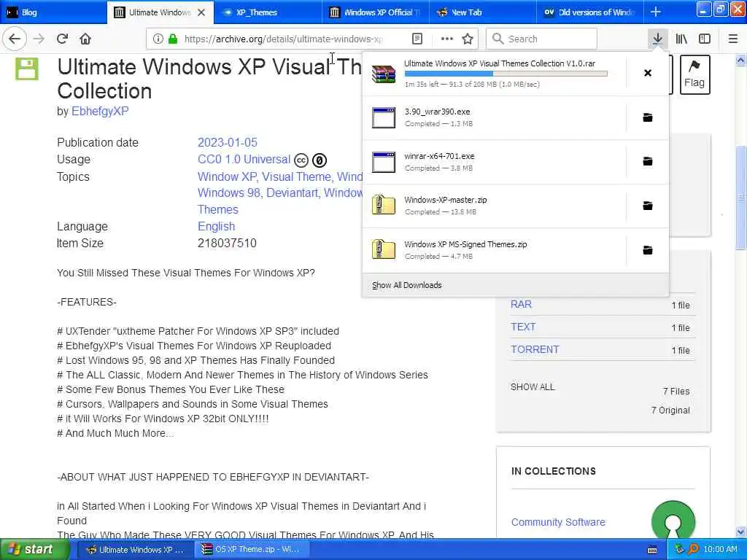The height and width of the screenshot is (560, 747).
Task: Open Themes topic link
Action: [217, 209]
